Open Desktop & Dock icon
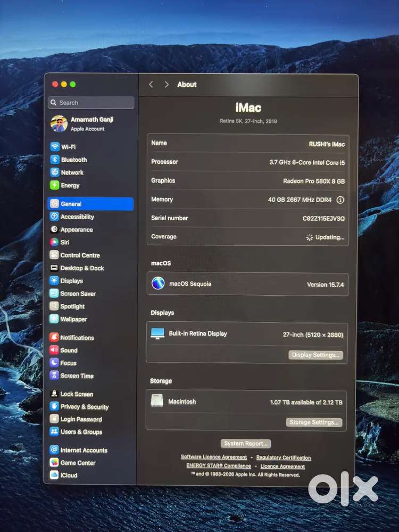399x532 pixels. pos(54,268)
